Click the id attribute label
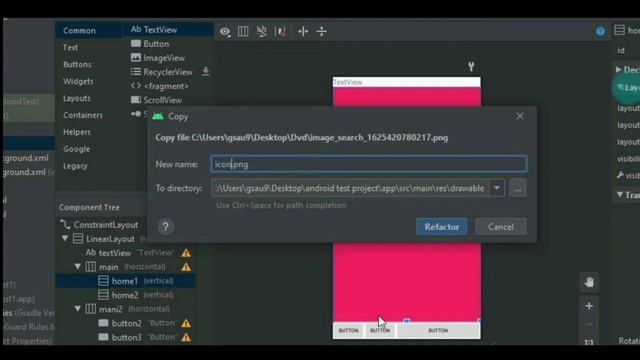The image size is (640, 360). (x=621, y=51)
